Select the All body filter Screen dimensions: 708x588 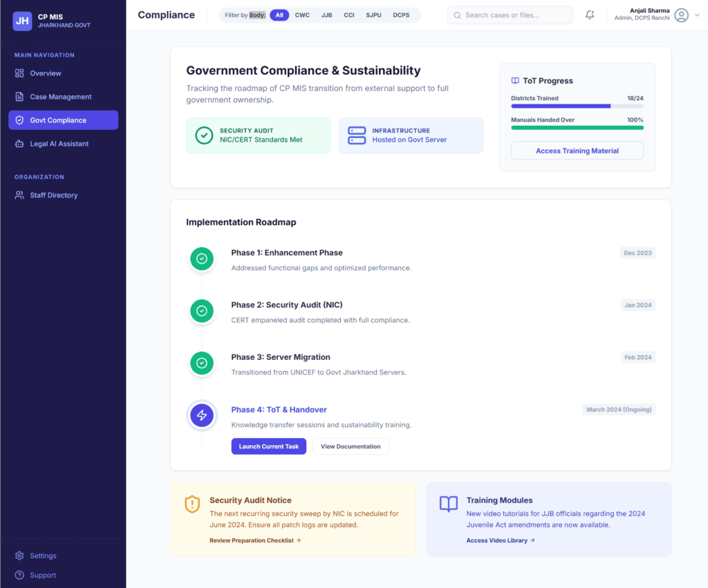(x=279, y=15)
